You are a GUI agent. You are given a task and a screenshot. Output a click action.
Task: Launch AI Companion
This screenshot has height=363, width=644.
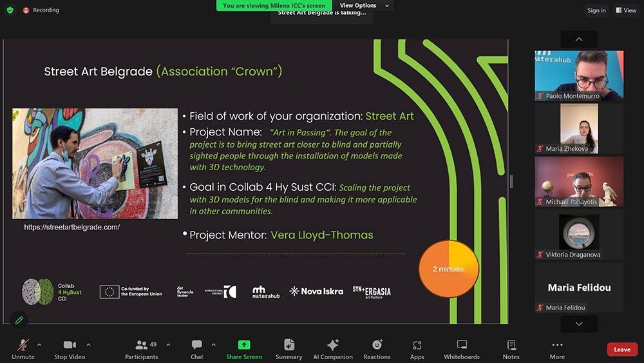point(332,349)
